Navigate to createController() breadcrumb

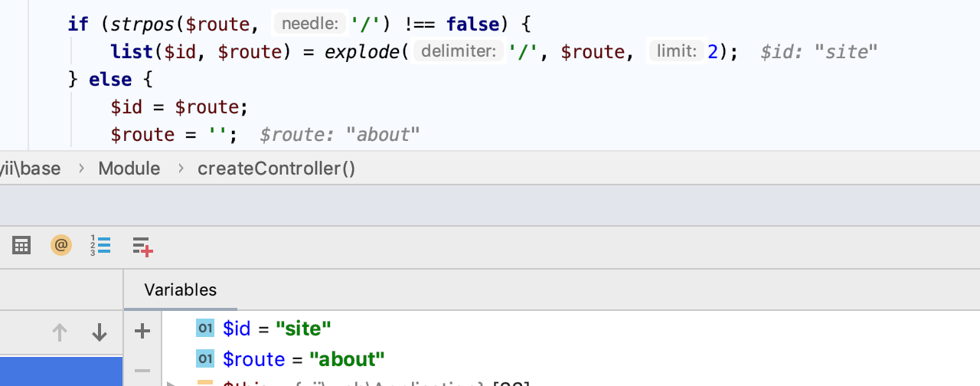coord(276,168)
